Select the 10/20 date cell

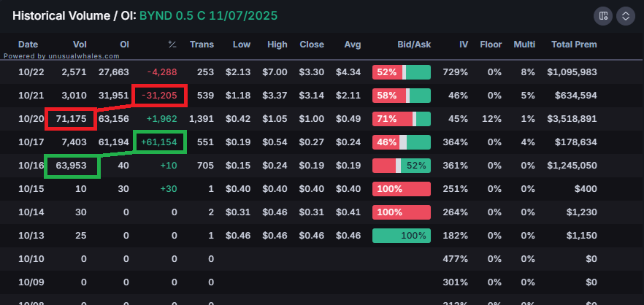31,119
